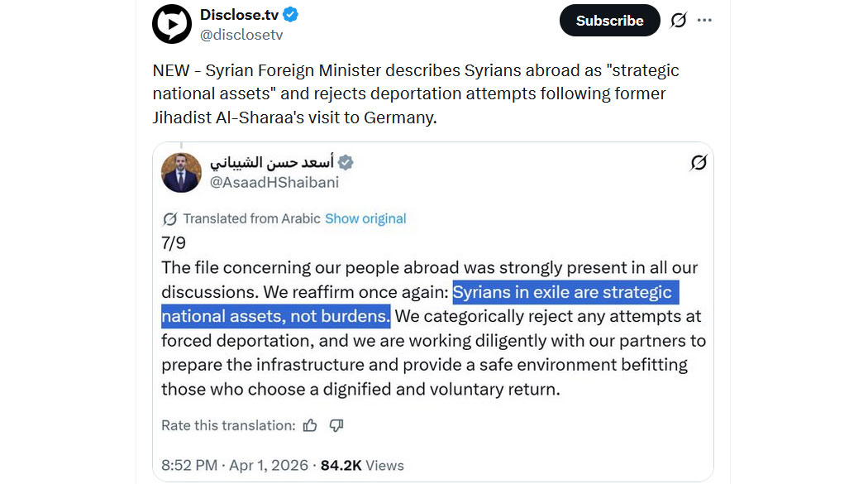Open the 8:52 PM · Apr 1, 2026 timestamp
868x484 pixels.
click(235, 465)
